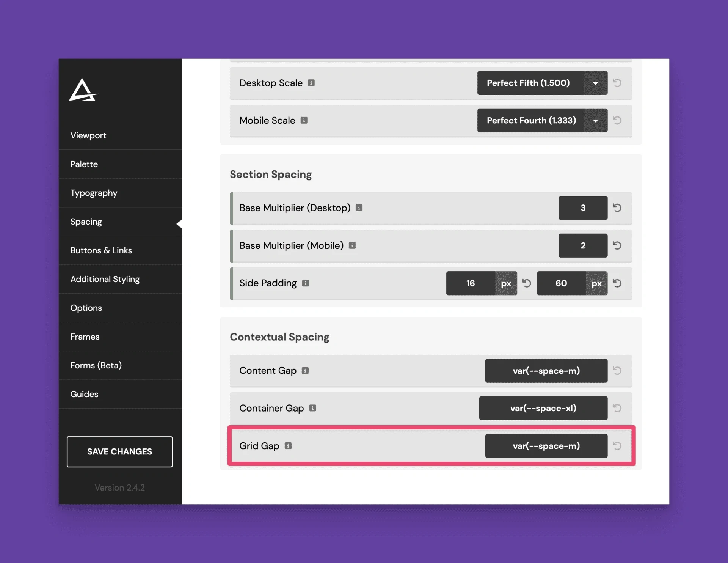Viewport: 728px width, 563px height.
Task: Reset the Base Multiplier (Mobile) value
Action: click(x=617, y=245)
